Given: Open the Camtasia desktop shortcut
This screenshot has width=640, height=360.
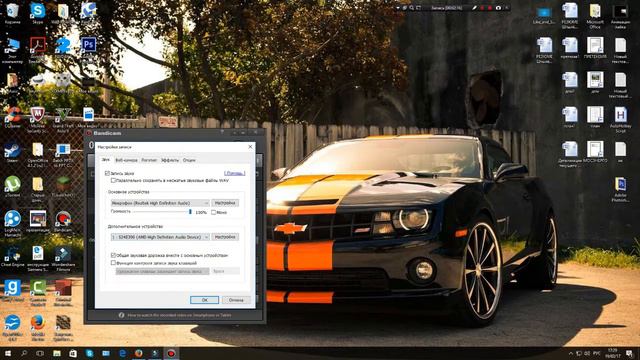Looking at the screenshot, I should coord(38,292).
